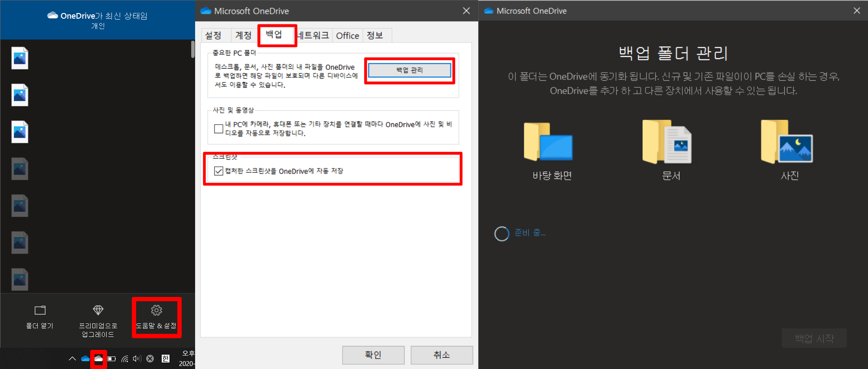Switch to the 설정 tab
This screenshot has height=369, width=868.
213,35
